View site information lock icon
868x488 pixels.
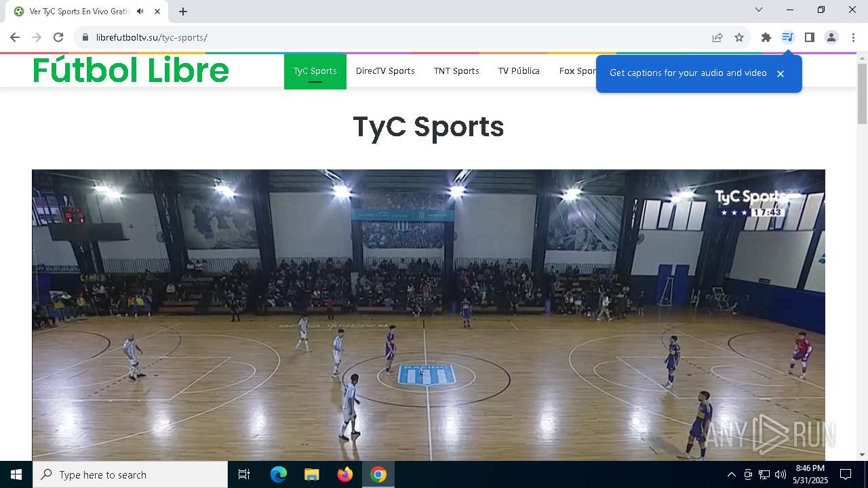(85, 37)
